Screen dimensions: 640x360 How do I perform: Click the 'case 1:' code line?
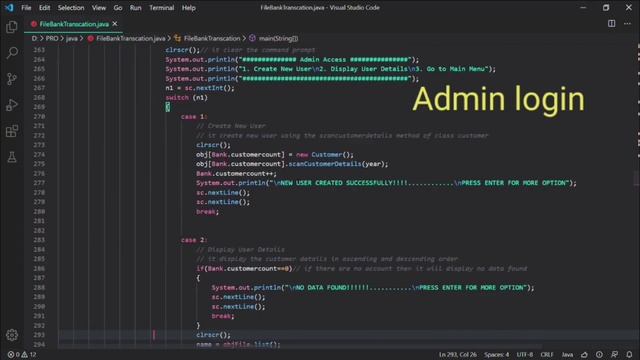coord(194,117)
